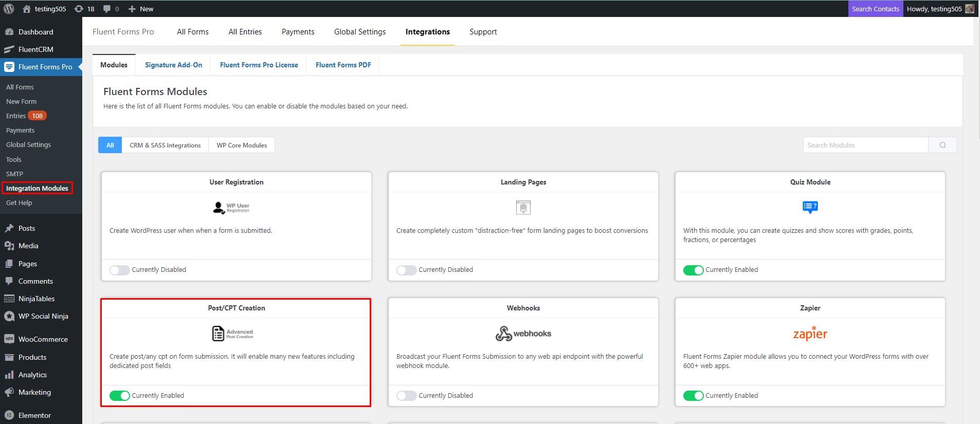Open Global Settings in top navigation

(x=360, y=32)
